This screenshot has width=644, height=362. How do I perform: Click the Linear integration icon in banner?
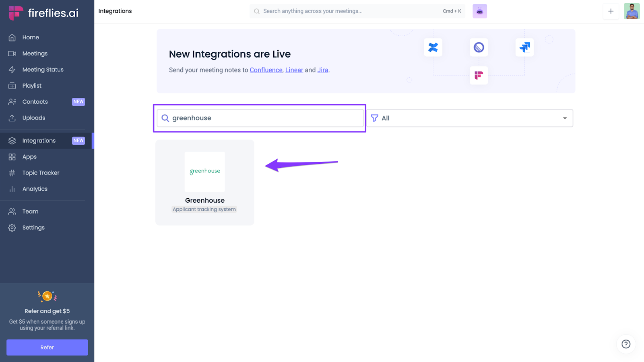pyautogui.click(x=479, y=47)
